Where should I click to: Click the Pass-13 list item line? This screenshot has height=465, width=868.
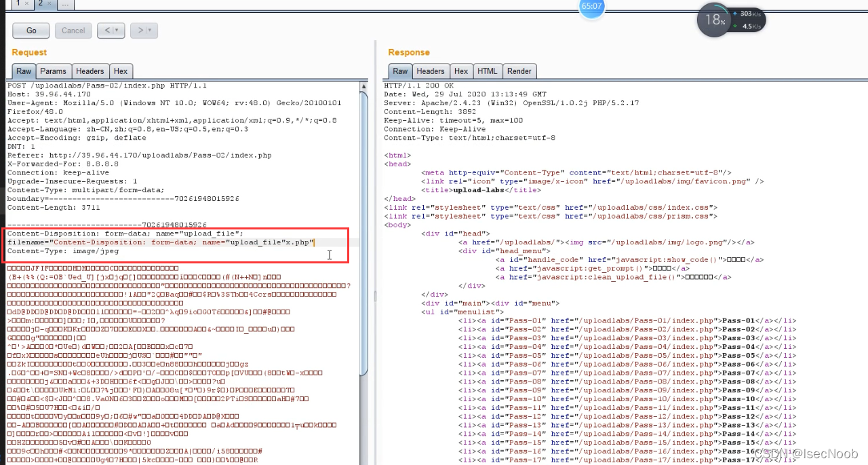pos(627,425)
